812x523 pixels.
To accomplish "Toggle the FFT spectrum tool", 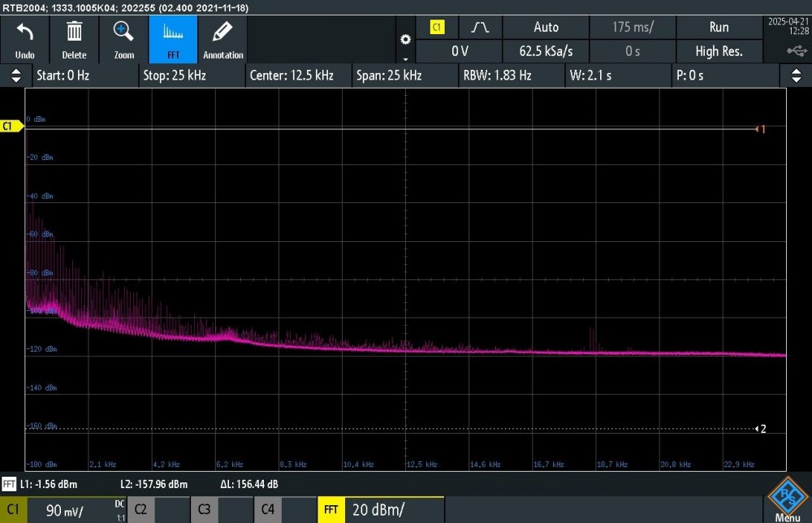I will pos(173,33).
